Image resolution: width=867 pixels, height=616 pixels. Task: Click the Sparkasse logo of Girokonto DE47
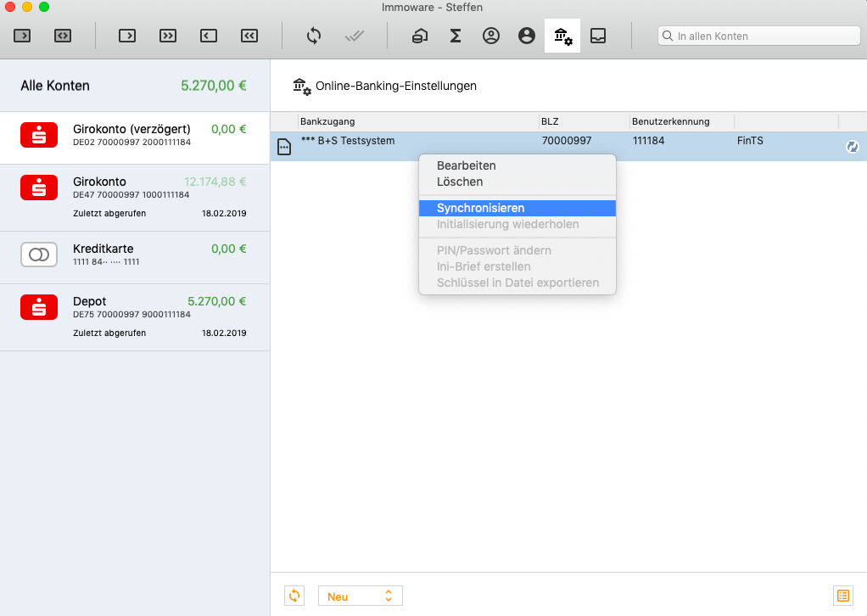(x=39, y=188)
